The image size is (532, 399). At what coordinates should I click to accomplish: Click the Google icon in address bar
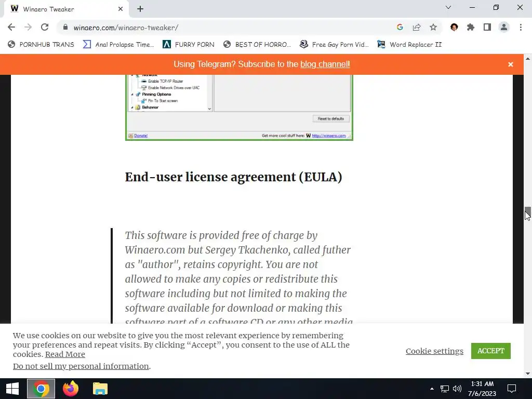(400, 27)
